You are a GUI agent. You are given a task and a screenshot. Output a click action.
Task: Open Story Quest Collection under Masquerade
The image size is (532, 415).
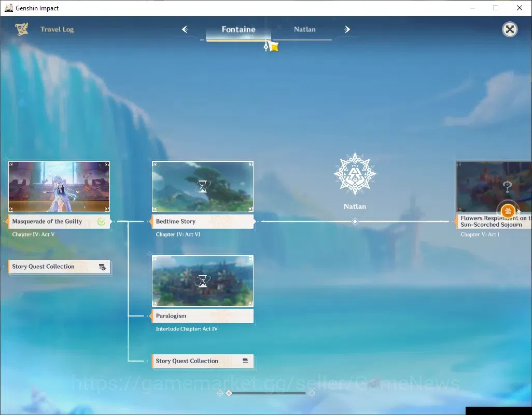pyautogui.click(x=60, y=267)
